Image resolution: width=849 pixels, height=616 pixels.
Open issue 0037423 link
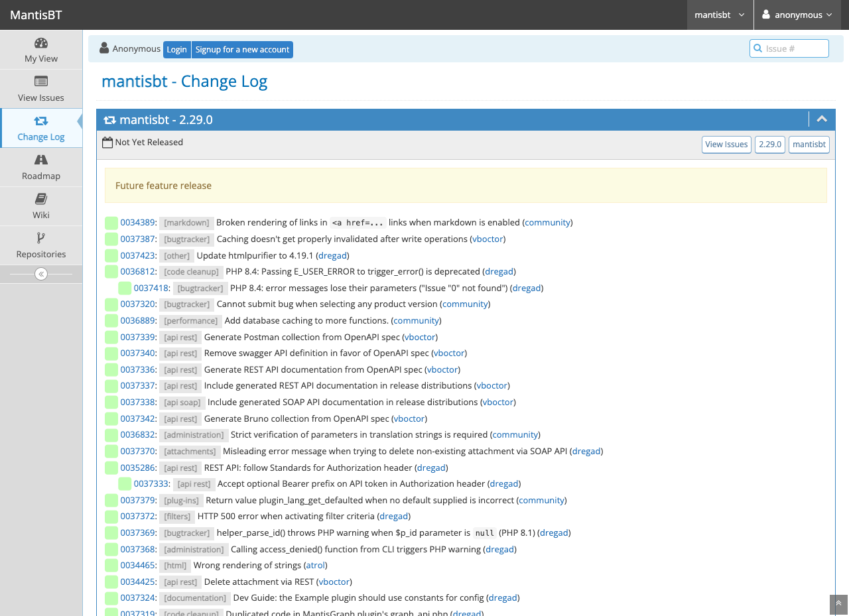click(138, 255)
